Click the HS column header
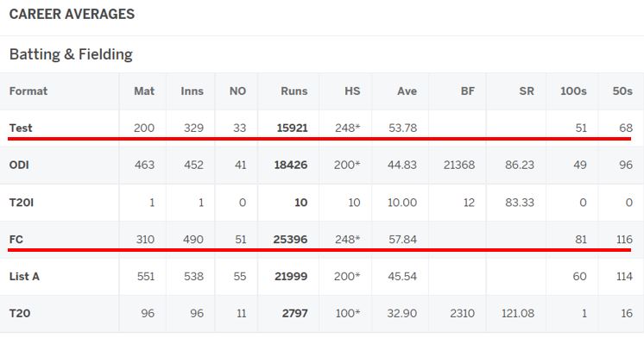Viewport: 644px width, 338px height. pos(352,91)
